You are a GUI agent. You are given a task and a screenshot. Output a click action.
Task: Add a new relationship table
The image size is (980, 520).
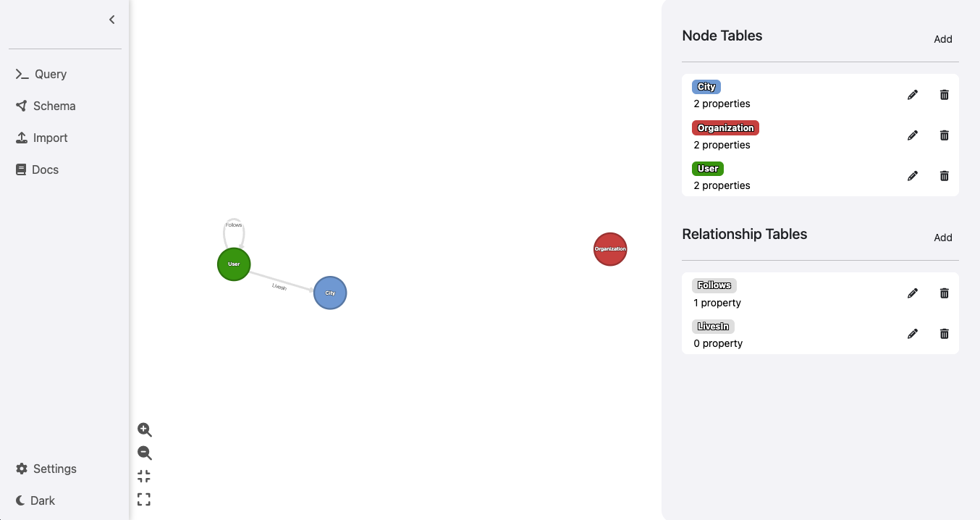point(942,238)
